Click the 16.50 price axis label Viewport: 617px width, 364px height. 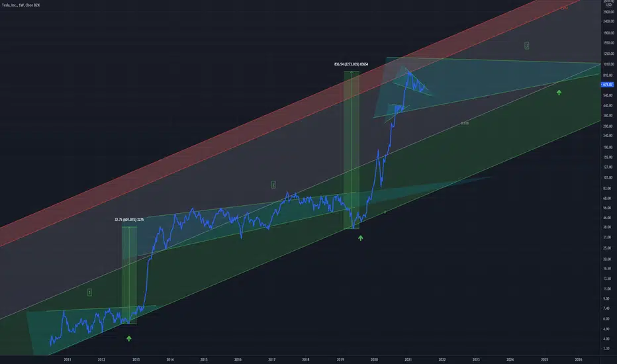[607, 269]
